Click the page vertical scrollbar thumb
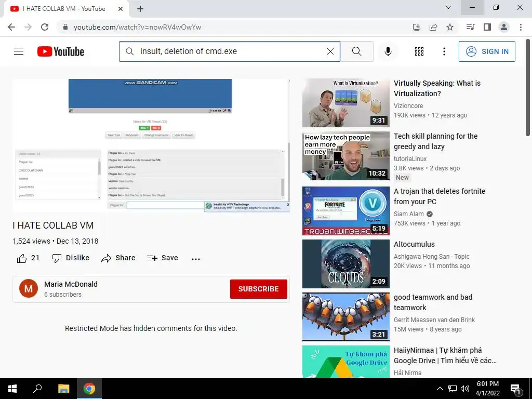Image resolution: width=532 pixels, height=399 pixels. 528,88
